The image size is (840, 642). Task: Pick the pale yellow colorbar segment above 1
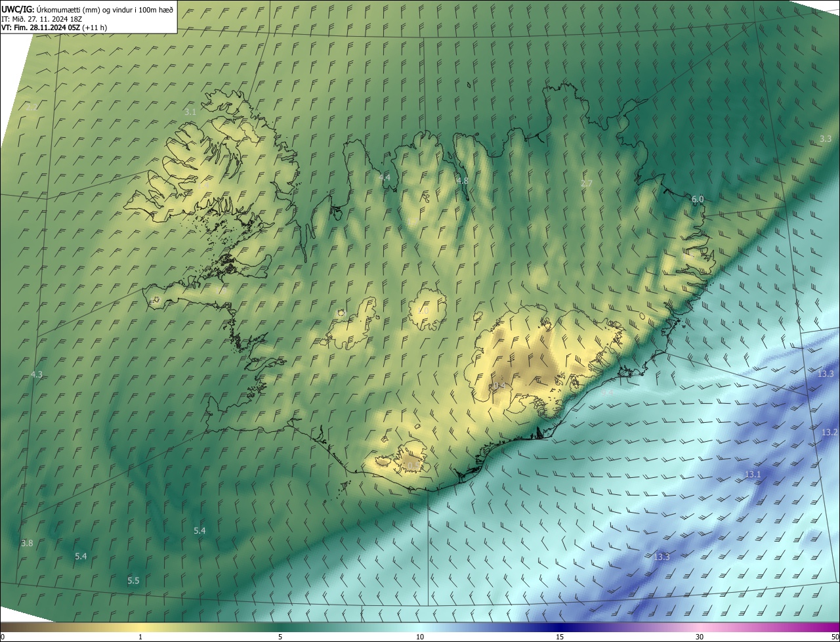(140, 628)
